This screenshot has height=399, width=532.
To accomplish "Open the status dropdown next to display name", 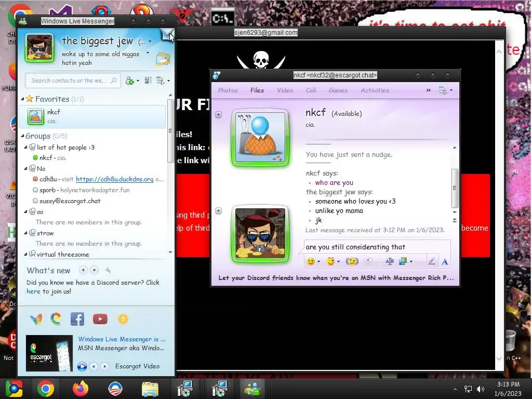I will pos(150,42).
